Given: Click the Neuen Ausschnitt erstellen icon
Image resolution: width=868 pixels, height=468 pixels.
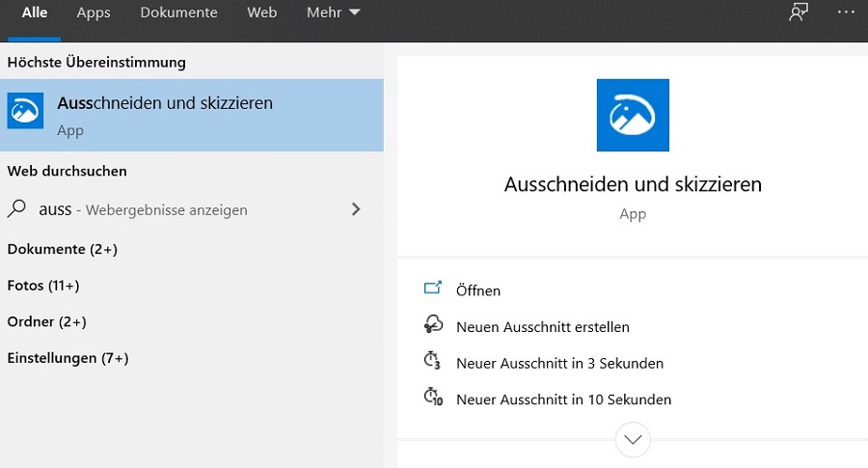Looking at the screenshot, I should [x=433, y=325].
